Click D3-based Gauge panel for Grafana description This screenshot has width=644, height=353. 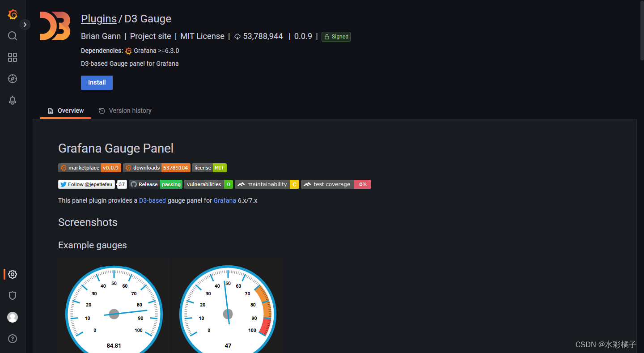(x=130, y=64)
